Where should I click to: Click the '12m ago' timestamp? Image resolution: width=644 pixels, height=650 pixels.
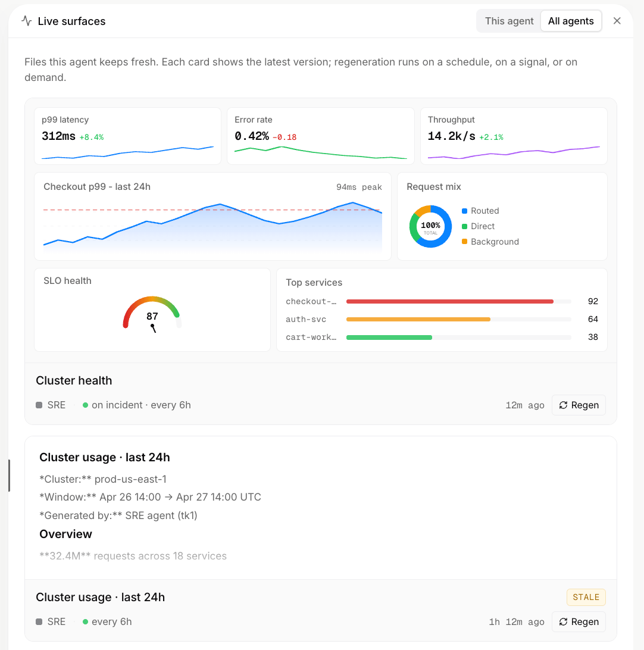[x=524, y=405]
